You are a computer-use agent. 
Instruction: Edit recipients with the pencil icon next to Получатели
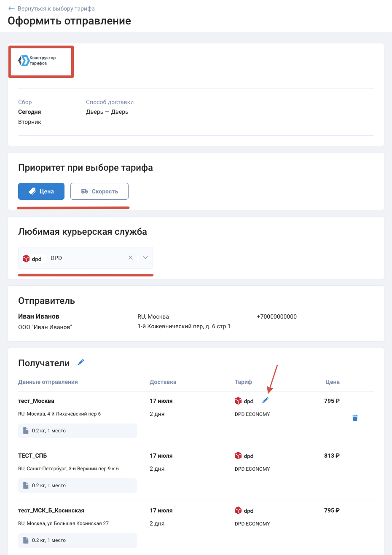pos(81,362)
